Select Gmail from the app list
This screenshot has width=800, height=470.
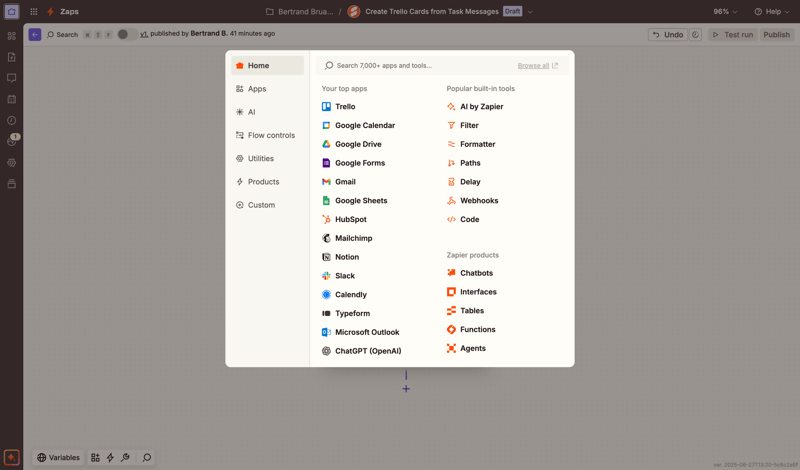coord(339,182)
